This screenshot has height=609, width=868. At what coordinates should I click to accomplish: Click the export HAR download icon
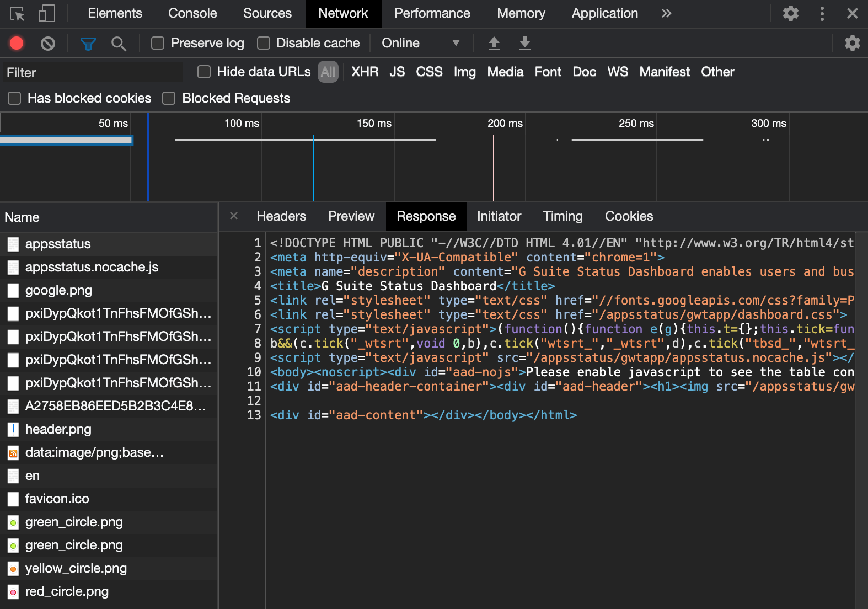(x=524, y=43)
